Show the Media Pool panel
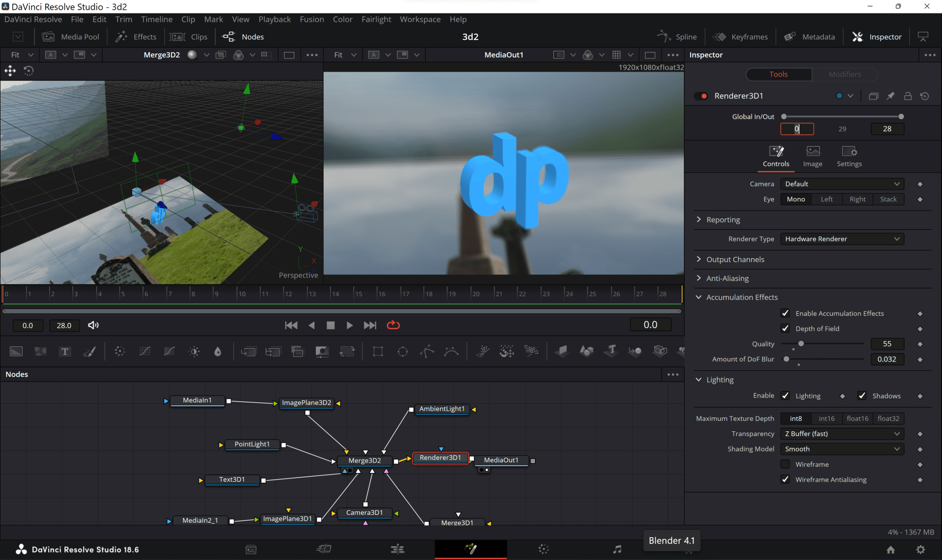Viewport: 942px width, 560px height. [71, 36]
